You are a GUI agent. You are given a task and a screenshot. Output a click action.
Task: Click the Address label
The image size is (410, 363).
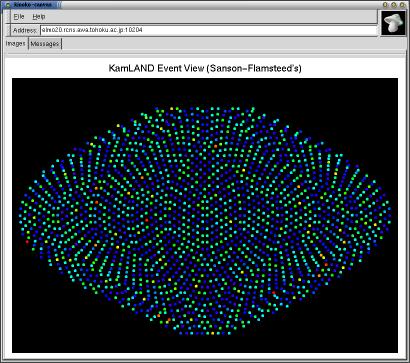[x=25, y=30]
